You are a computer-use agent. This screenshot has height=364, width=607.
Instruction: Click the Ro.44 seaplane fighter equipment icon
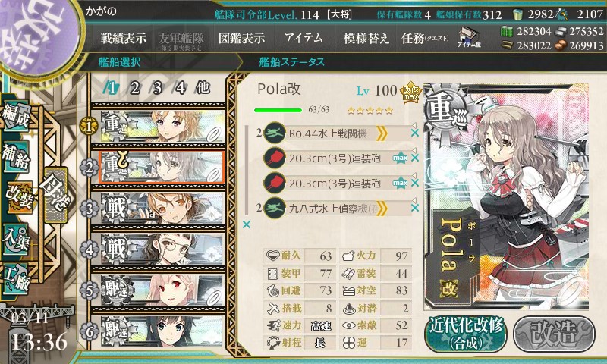point(274,133)
